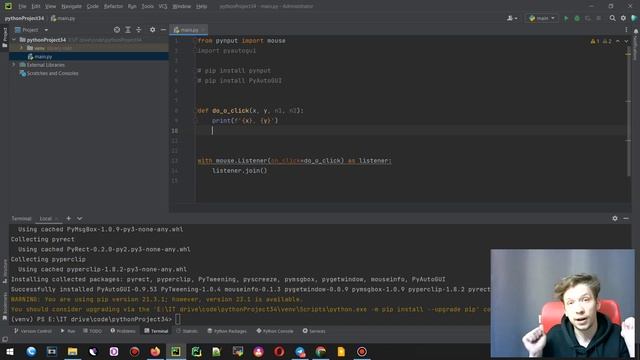This screenshot has height=360, width=640.
Task: Open the Run tool window tab
Action: [68, 331]
